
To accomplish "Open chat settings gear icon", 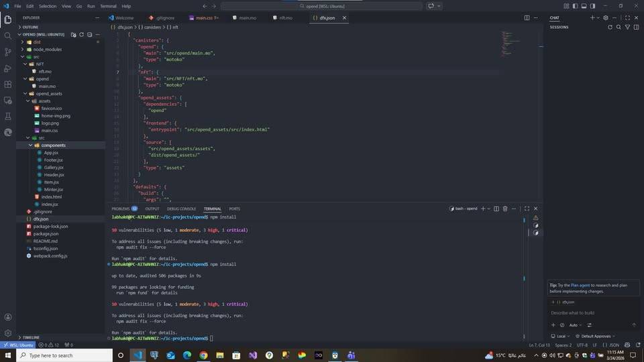I will point(606,18).
